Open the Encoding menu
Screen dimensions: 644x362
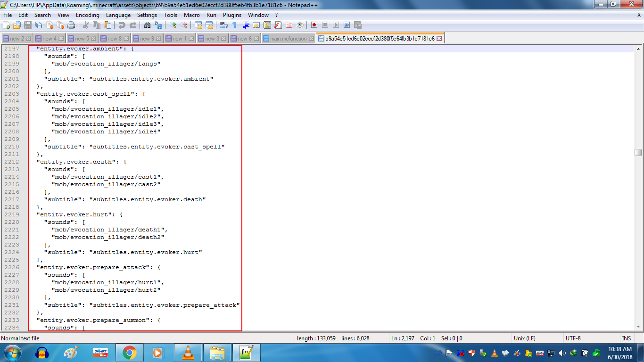(x=87, y=15)
